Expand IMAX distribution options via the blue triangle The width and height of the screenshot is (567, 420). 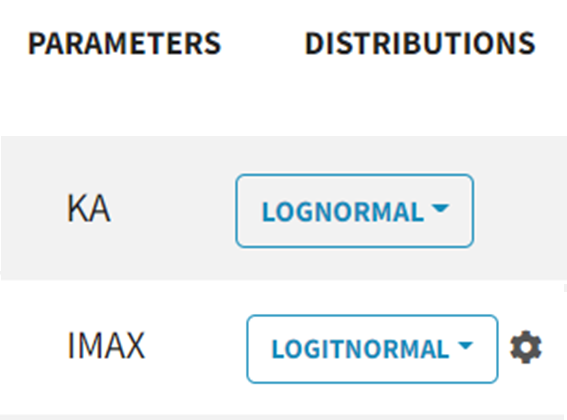pyautogui.click(x=465, y=345)
